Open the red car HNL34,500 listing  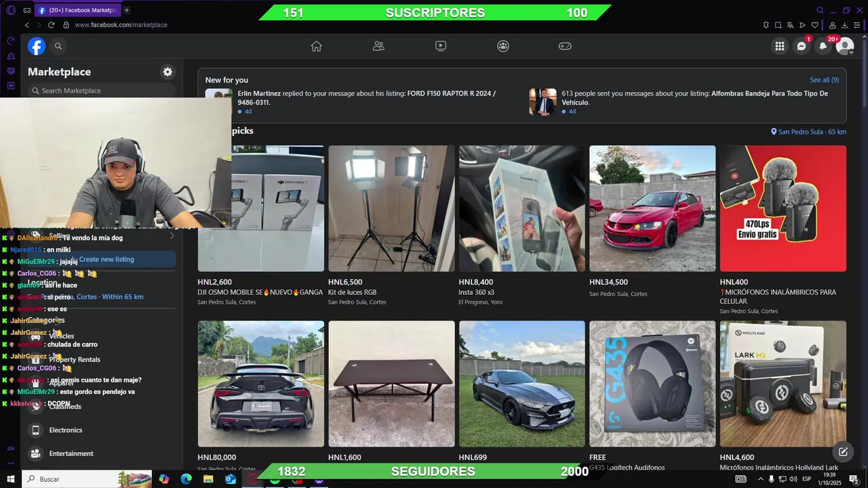(652, 208)
